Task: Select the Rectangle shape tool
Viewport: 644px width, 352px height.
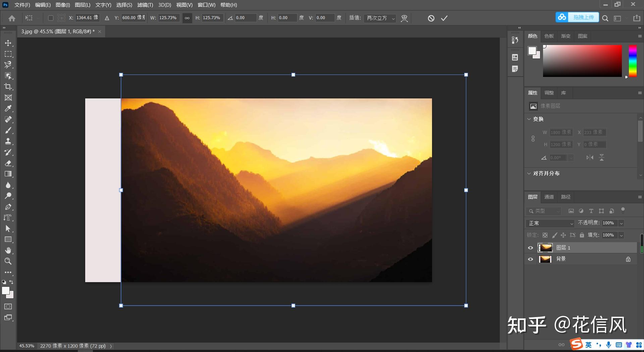Action: coord(8,239)
